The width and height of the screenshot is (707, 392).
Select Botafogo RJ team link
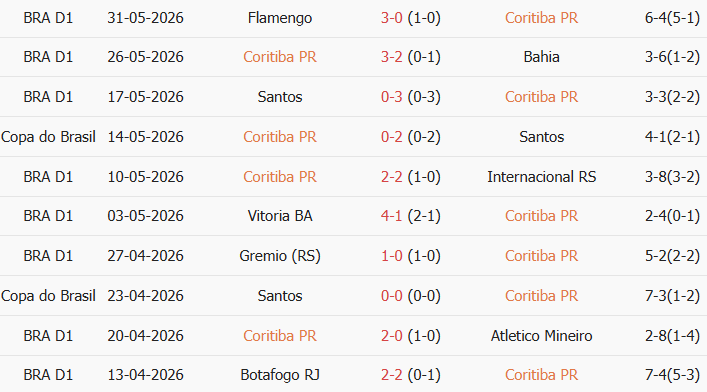pyautogui.click(x=280, y=375)
